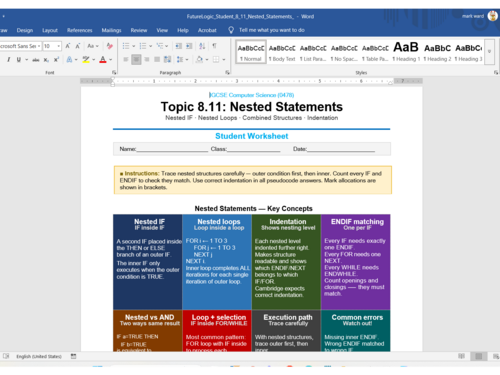Open the Help tab

point(183,30)
